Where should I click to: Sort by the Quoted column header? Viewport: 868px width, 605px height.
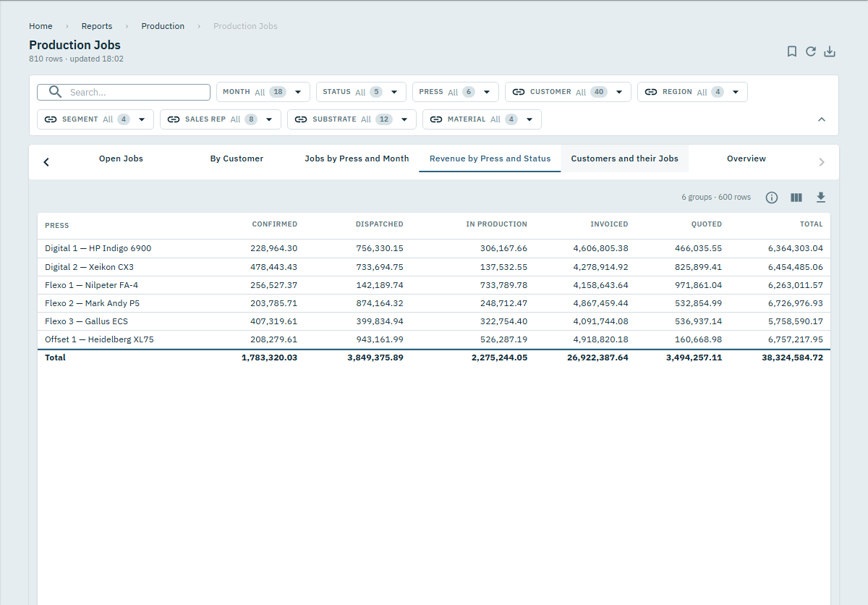click(x=706, y=224)
